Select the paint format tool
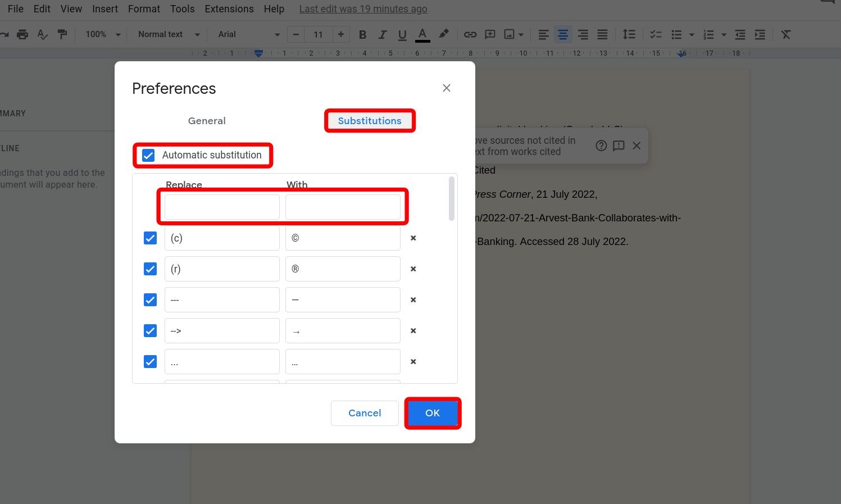Screen dimensions: 841x504 point(63,34)
